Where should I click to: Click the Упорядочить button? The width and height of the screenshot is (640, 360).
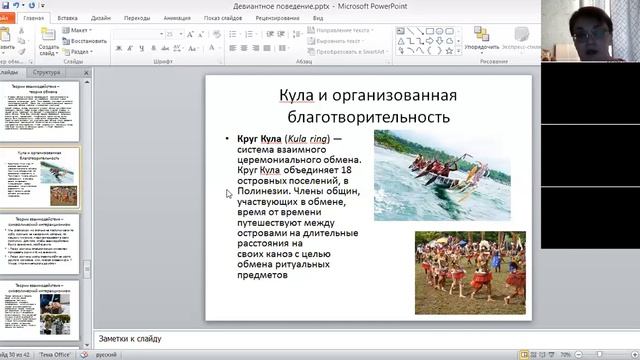[482, 40]
